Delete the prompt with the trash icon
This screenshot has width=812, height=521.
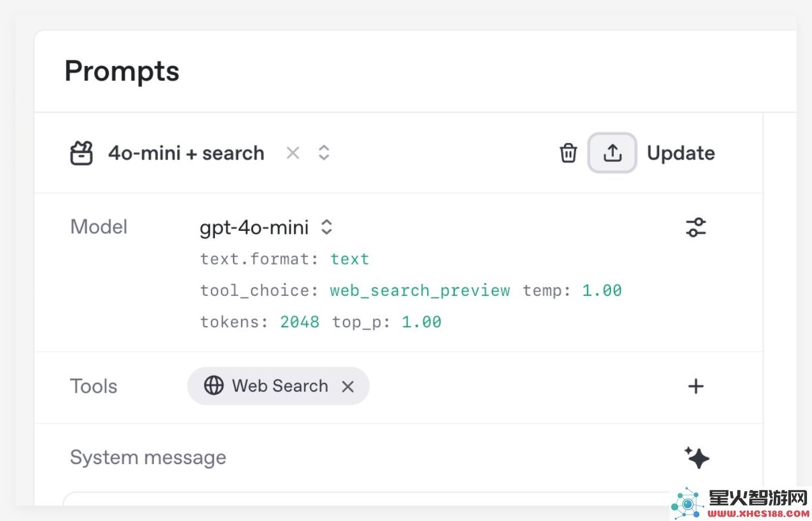[x=568, y=153]
